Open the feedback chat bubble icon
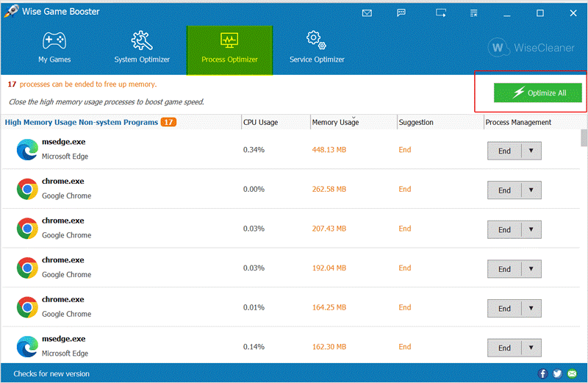The image size is (588, 383). [401, 13]
